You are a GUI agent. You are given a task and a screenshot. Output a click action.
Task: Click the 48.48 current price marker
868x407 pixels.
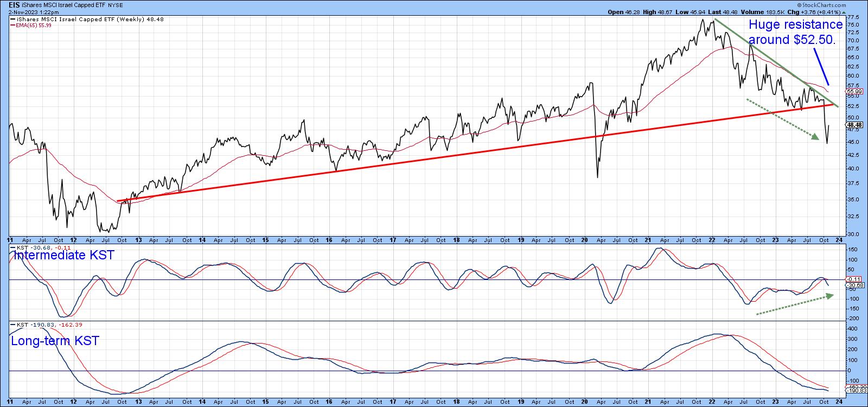point(853,125)
